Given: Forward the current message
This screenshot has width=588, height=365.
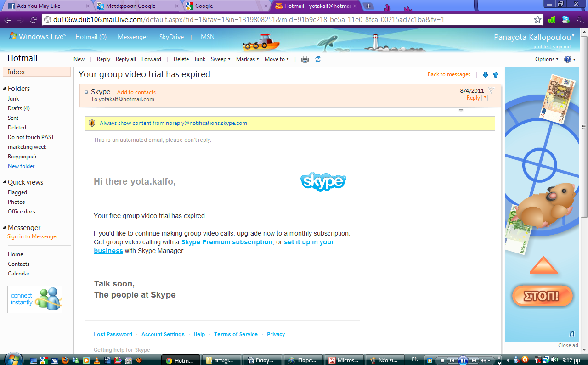Looking at the screenshot, I should click(x=151, y=59).
